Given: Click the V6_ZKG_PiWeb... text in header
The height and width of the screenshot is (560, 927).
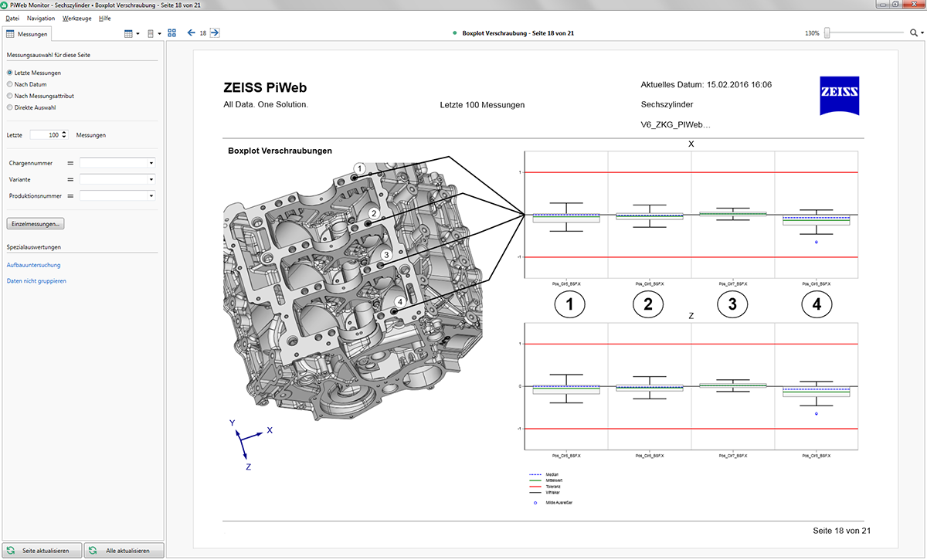Looking at the screenshot, I should pyautogui.click(x=676, y=124).
